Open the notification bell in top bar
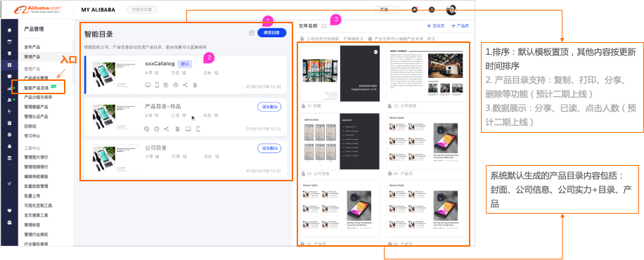 point(414,10)
